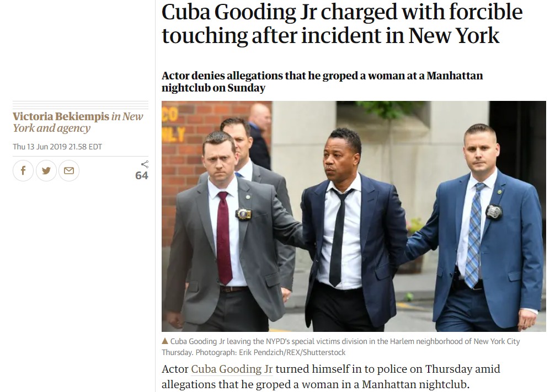Screen dimensions: 550x392
Task: Click the share count number 64
Action: coord(142,175)
